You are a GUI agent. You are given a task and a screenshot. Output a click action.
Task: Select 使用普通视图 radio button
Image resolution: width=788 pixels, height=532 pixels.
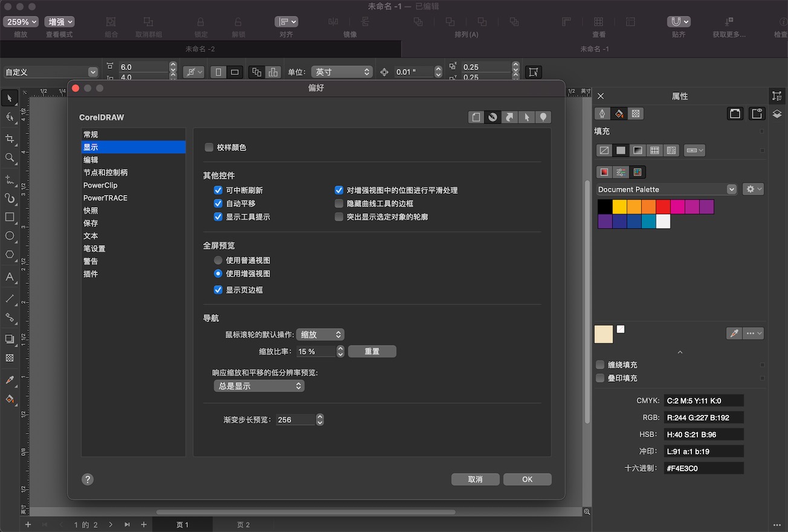218,260
